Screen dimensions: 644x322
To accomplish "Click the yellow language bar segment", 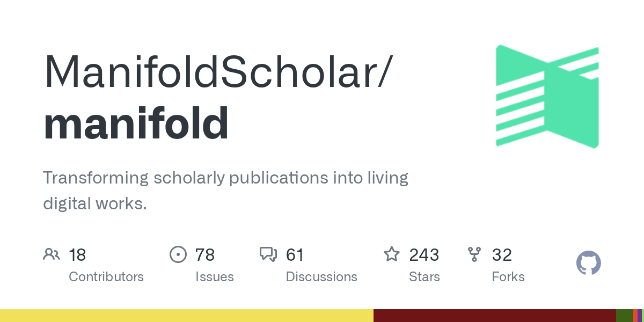I will tap(186, 316).
